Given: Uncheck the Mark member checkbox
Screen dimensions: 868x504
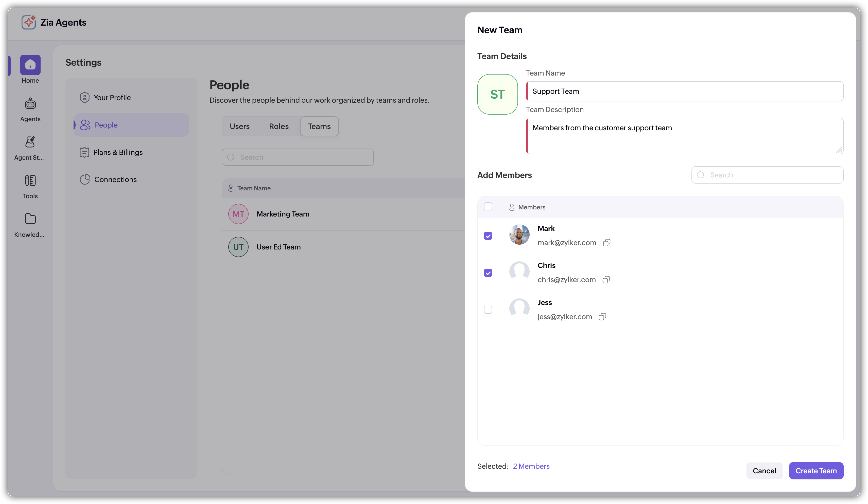Looking at the screenshot, I should point(488,236).
